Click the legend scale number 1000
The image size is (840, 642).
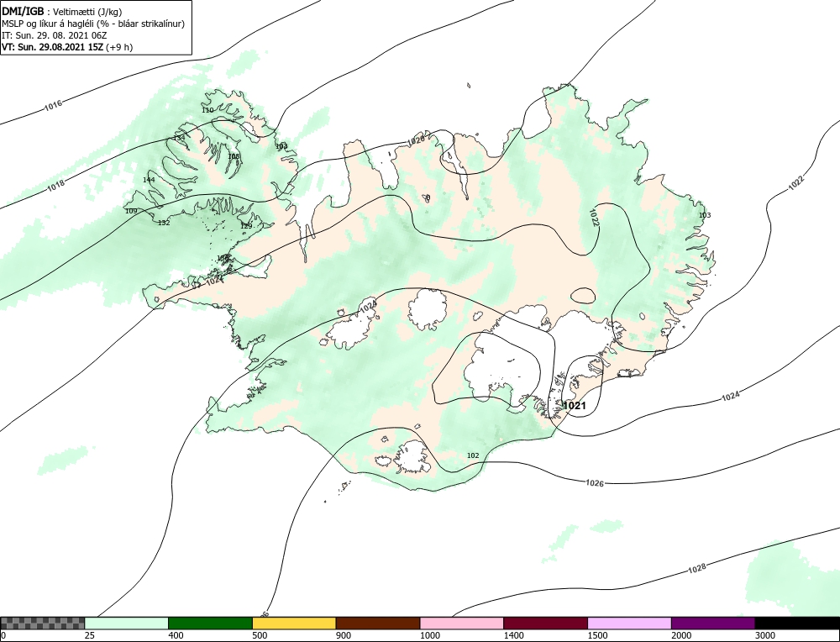point(430,635)
